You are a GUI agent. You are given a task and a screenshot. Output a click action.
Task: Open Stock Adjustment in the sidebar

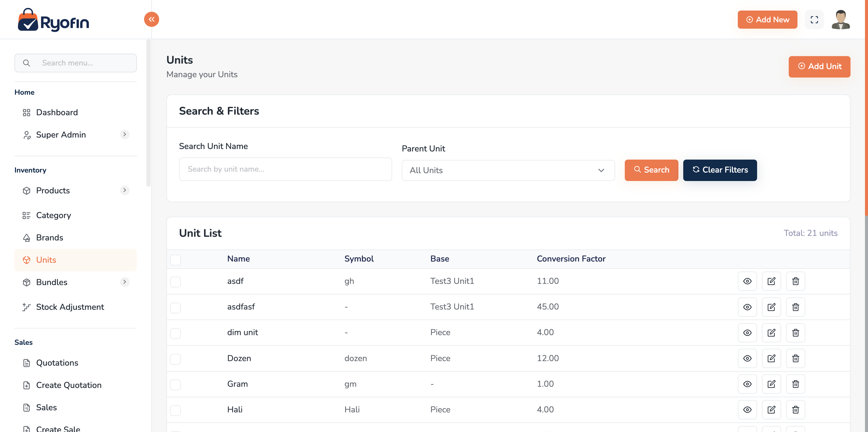coord(75,307)
